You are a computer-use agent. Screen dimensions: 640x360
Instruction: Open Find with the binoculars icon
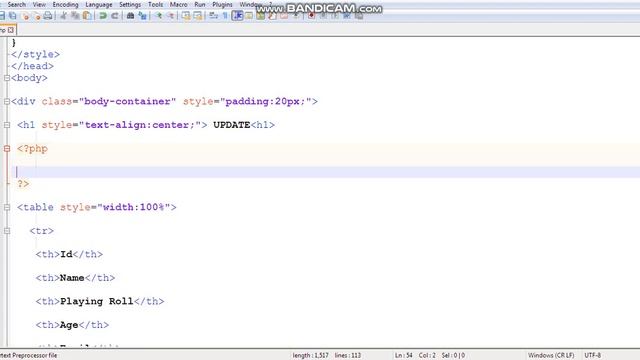tap(130, 16)
